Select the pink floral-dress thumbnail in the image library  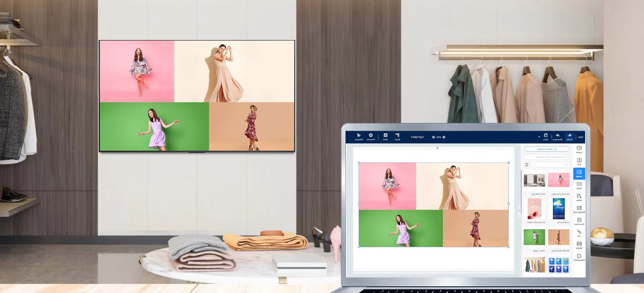pyautogui.click(x=559, y=180)
